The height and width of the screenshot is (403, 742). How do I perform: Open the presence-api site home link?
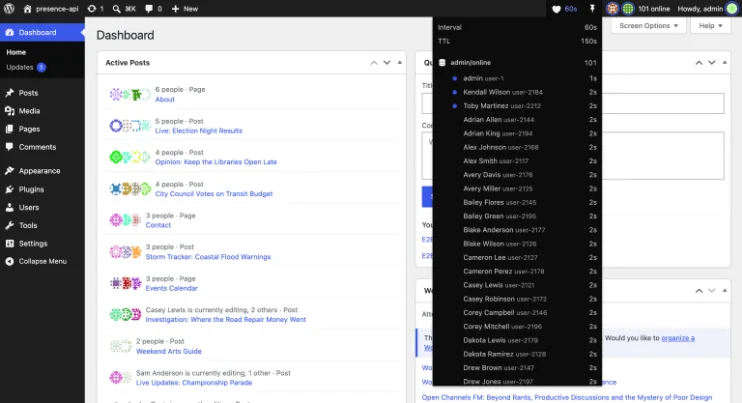51,9
